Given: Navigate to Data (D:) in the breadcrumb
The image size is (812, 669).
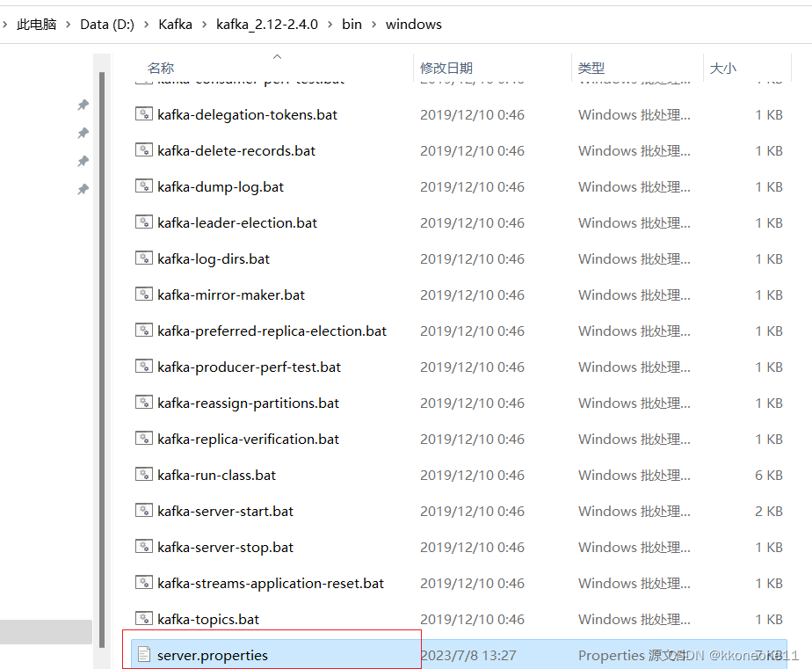Looking at the screenshot, I should tap(107, 25).
